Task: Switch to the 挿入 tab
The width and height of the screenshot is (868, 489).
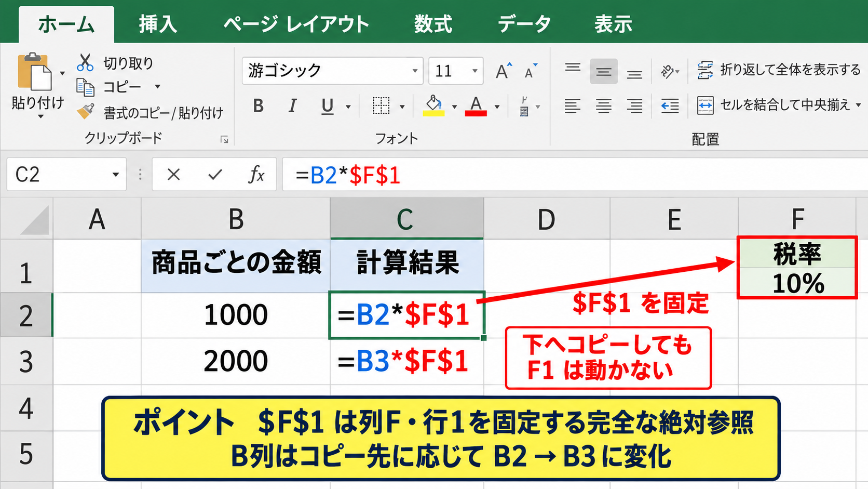Action: coord(158,24)
